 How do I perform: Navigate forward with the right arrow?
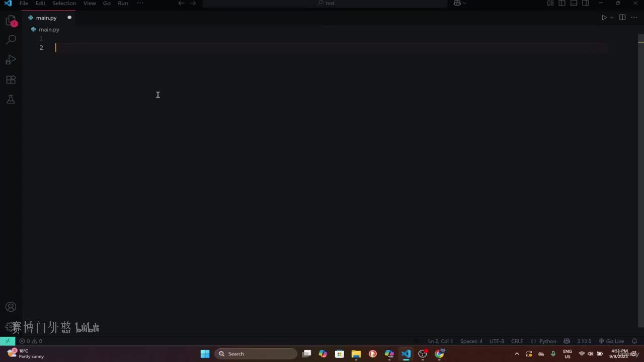point(193,3)
